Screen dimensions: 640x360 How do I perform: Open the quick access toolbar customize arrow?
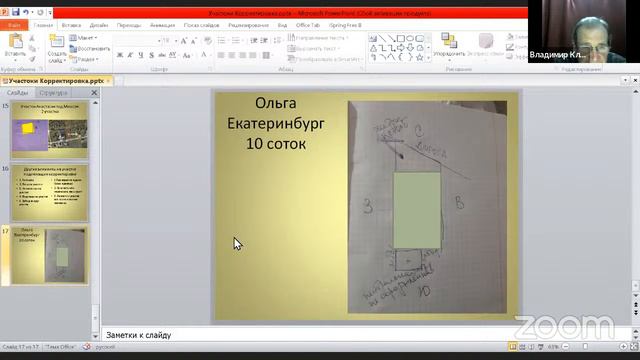tap(50, 13)
